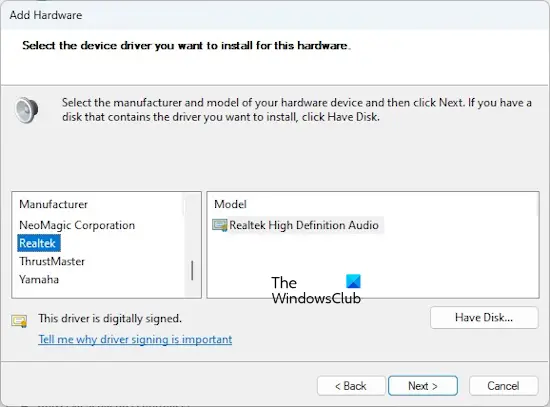The width and height of the screenshot is (550, 407).
Task: Click the TheWindowsClub blue logo icon
Action: (x=353, y=281)
